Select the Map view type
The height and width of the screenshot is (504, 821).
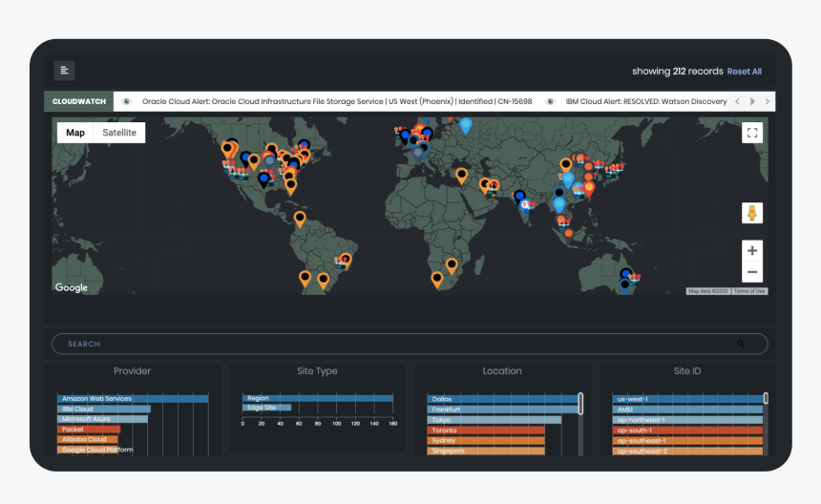[75, 133]
